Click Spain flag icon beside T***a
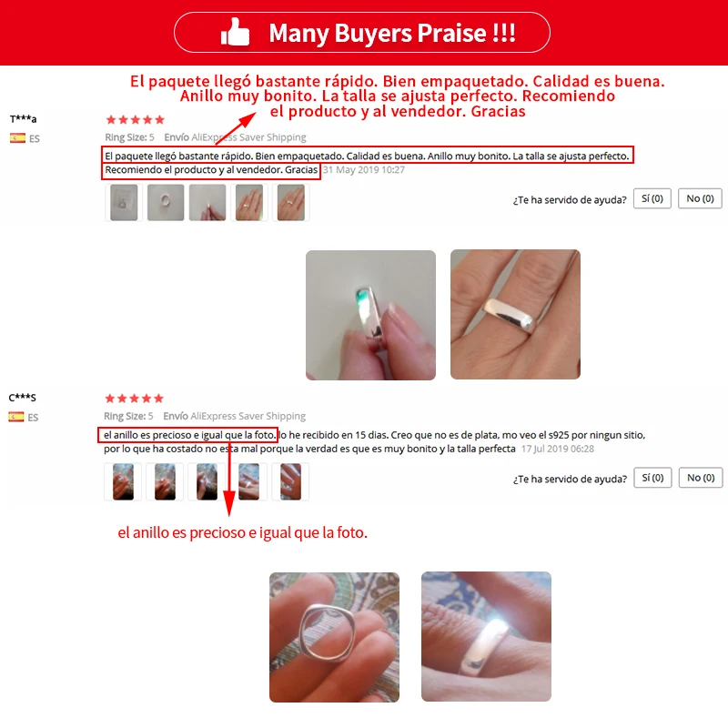The height and width of the screenshot is (728, 728). click(x=17, y=138)
